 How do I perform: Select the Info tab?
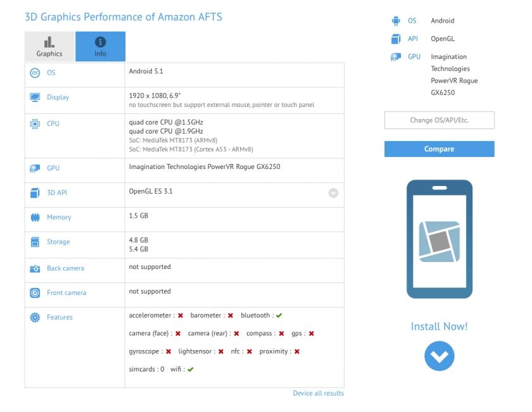point(100,47)
